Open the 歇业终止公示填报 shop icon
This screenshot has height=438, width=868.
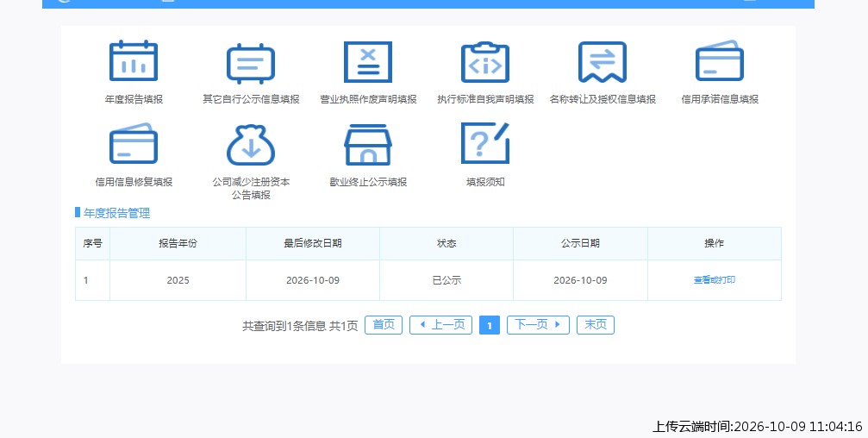368,145
